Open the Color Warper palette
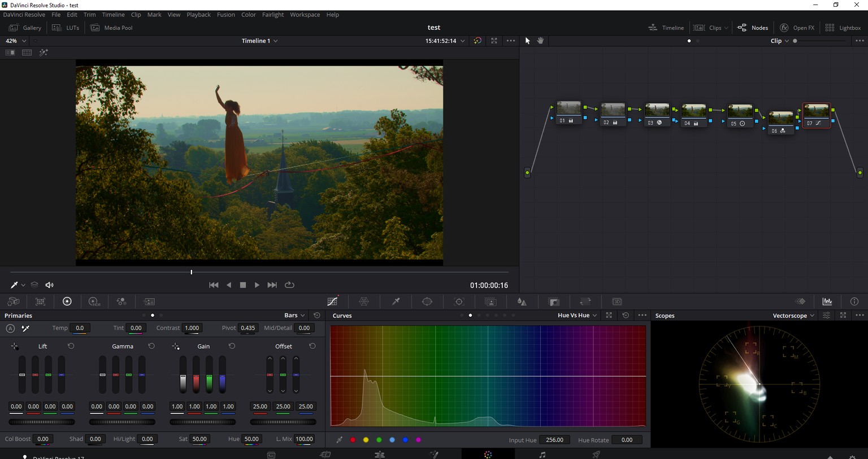868x459 pixels. [x=364, y=301]
